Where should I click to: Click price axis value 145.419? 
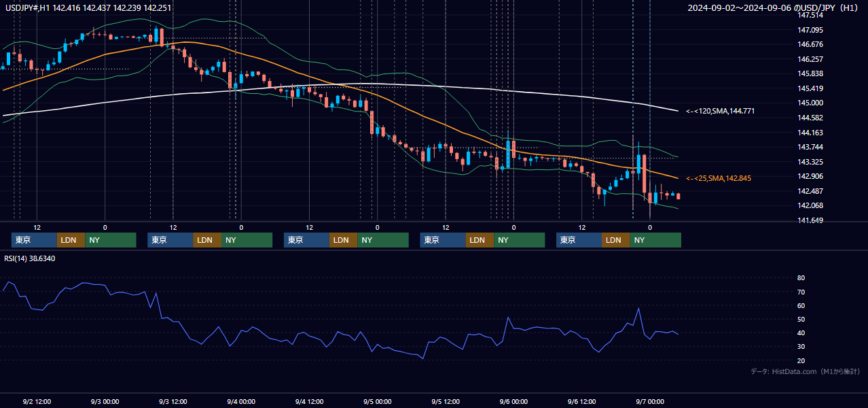(x=810, y=88)
